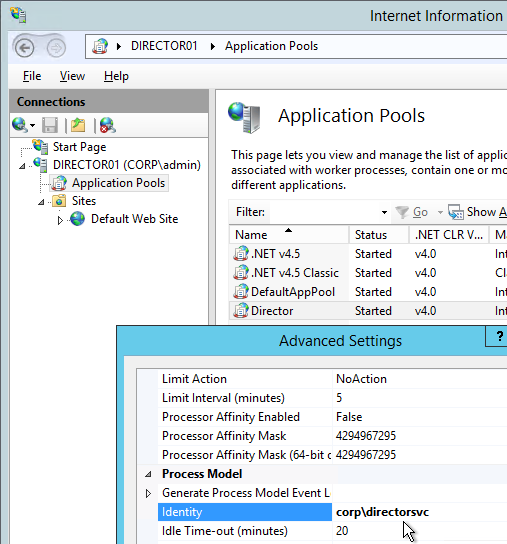Sort by the .NET CLR Version column
507x544 pixels.
click(x=449, y=235)
